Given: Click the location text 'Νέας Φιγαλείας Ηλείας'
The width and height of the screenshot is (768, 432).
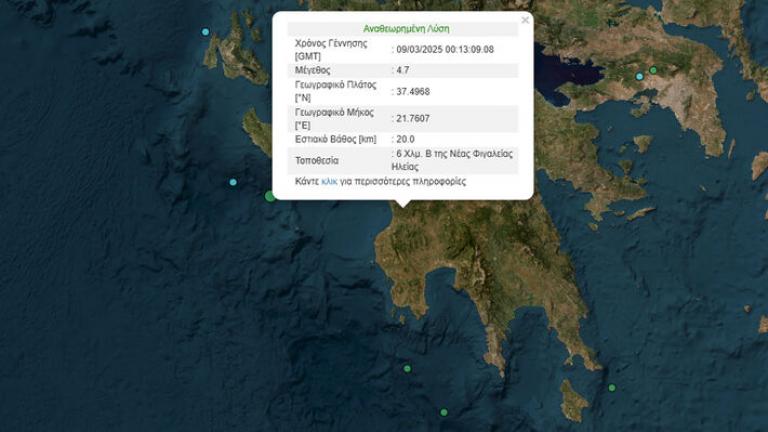Looking at the screenshot, I should click(x=457, y=160).
